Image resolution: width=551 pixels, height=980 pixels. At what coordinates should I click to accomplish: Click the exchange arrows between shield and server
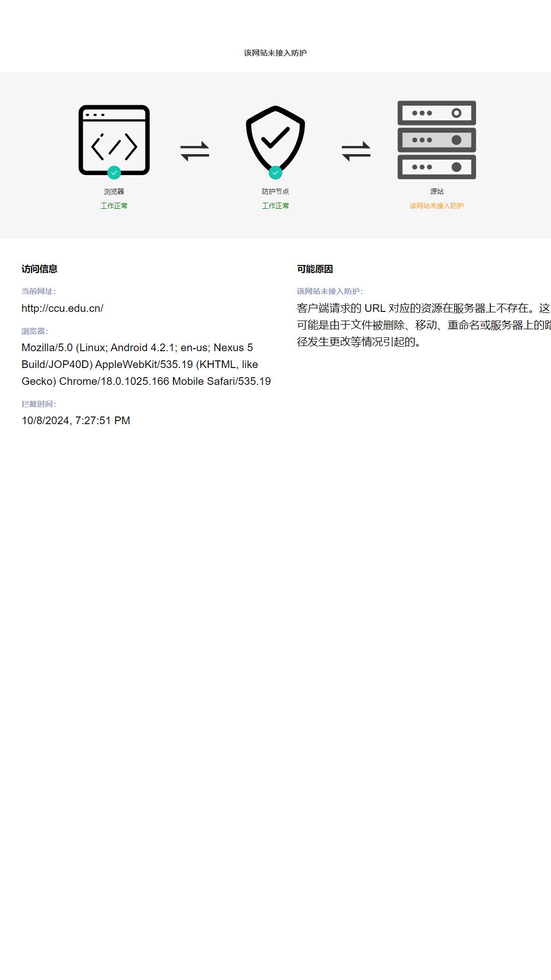coord(356,151)
